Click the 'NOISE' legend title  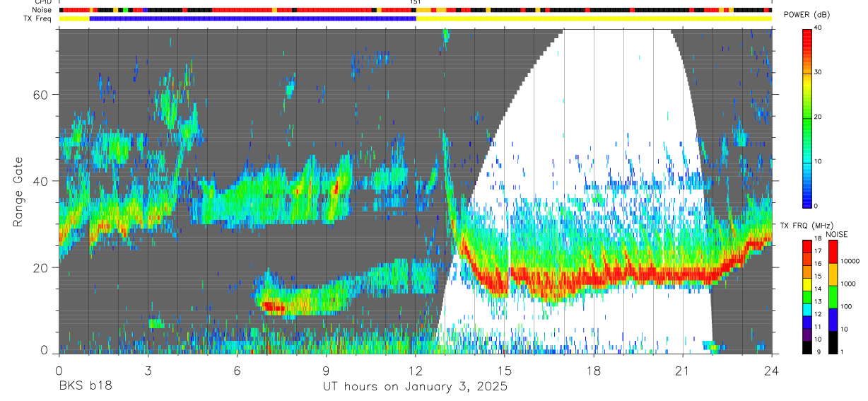click(837, 234)
